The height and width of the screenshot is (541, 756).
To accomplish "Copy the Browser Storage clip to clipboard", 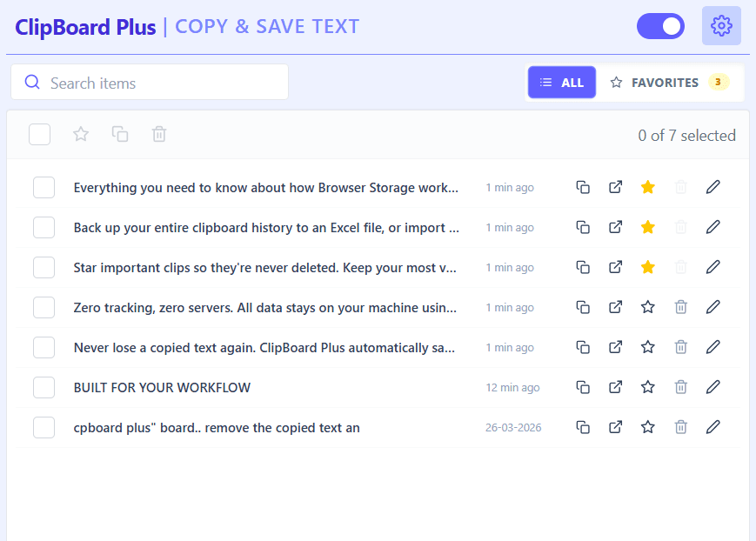I will coord(583,187).
